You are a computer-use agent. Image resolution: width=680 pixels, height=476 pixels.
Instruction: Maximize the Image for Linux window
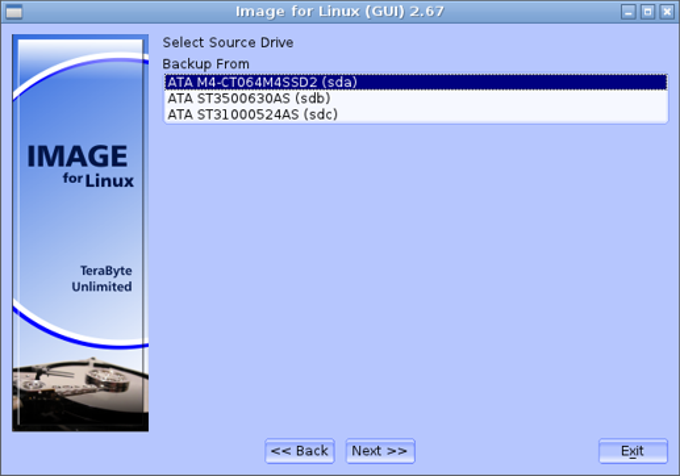point(647,11)
